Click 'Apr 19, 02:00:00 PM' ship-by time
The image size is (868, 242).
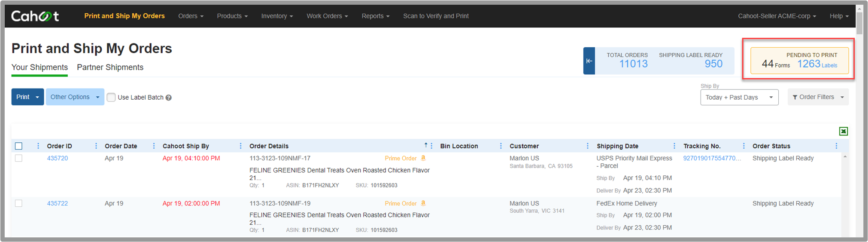click(x=191, y=203)
